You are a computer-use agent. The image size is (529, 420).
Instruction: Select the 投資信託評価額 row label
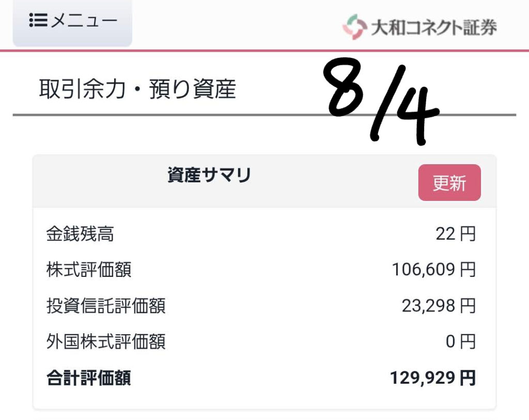pos(106,306)
